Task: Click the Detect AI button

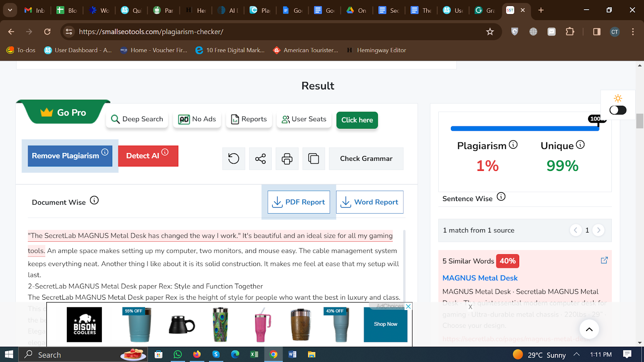Action: coord(148,156)
